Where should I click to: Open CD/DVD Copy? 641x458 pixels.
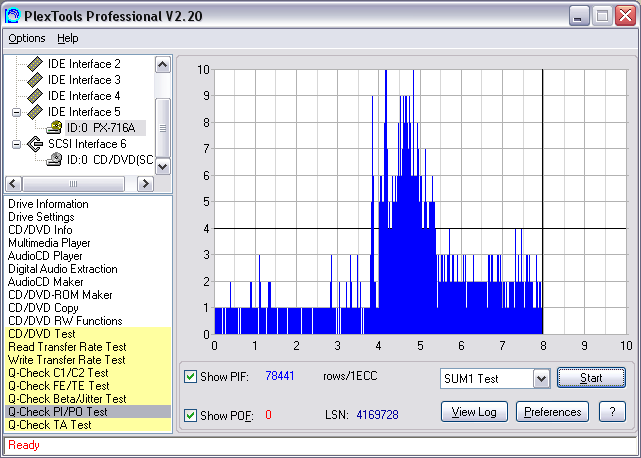[43, 308]
